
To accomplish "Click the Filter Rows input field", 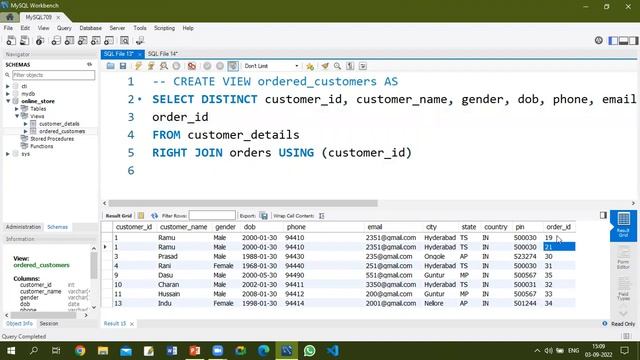I will click(x=212, y=216).
